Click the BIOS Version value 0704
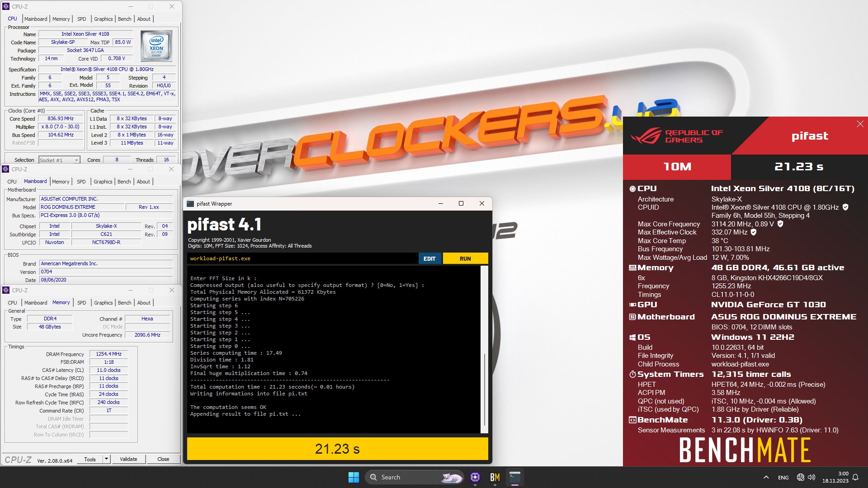This screenshot has height=488, width=868. 106,272
